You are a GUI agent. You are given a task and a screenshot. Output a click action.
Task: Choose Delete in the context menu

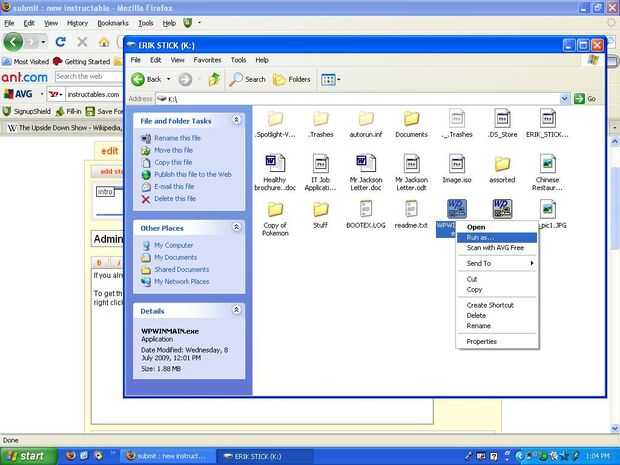(x=497, y=316)
